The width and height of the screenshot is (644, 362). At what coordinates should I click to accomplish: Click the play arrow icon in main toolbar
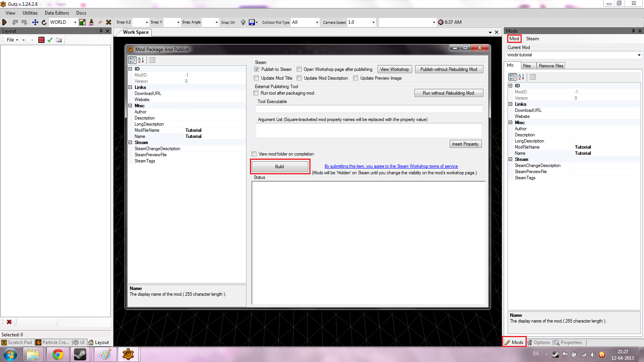tap(5, 22)
